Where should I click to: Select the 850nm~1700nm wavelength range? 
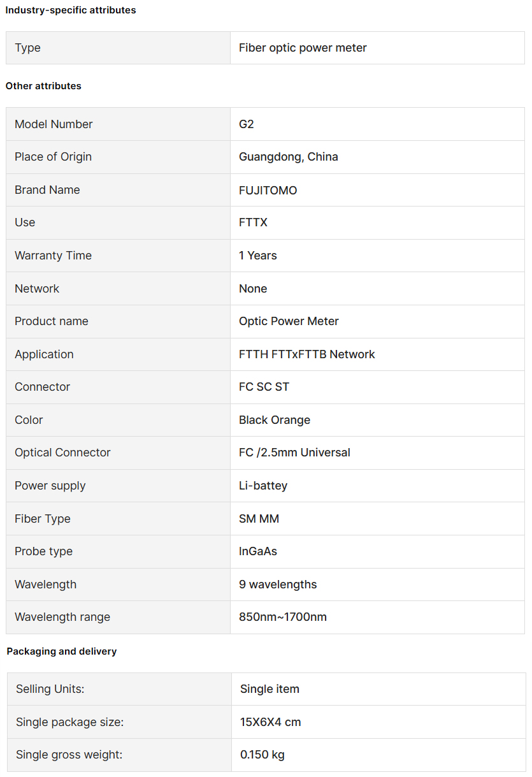pyautogui.click(x=283, y=617)
